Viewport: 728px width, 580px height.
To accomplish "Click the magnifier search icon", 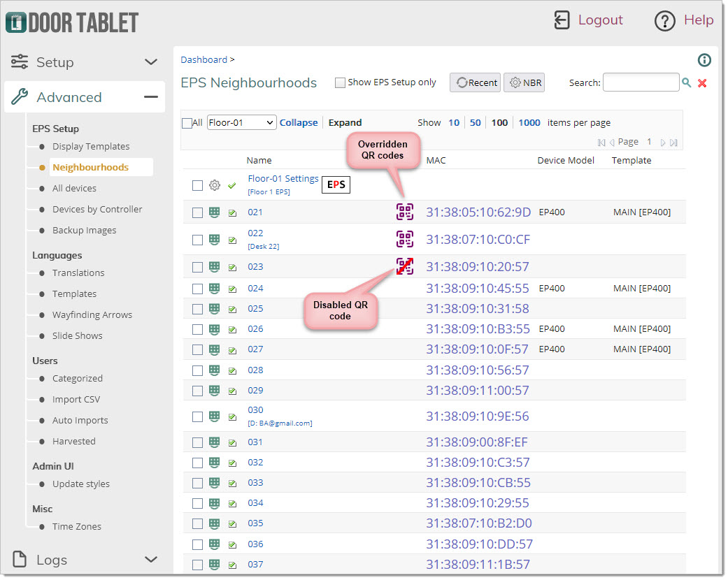I will tap(687, 83).
